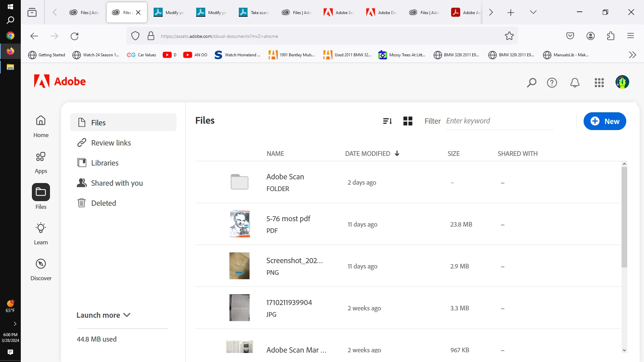Open Discover in the left sidebar

(x=41, y=269)
